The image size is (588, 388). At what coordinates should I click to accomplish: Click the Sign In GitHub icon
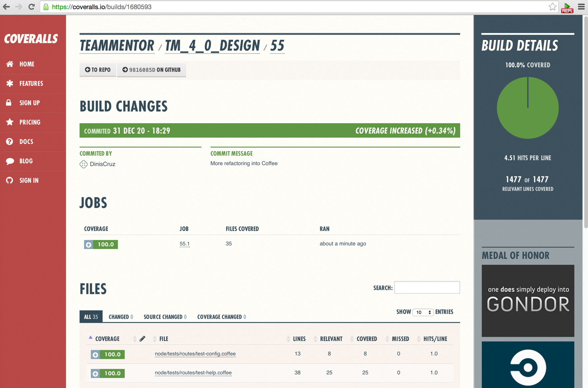coord(9,180)
